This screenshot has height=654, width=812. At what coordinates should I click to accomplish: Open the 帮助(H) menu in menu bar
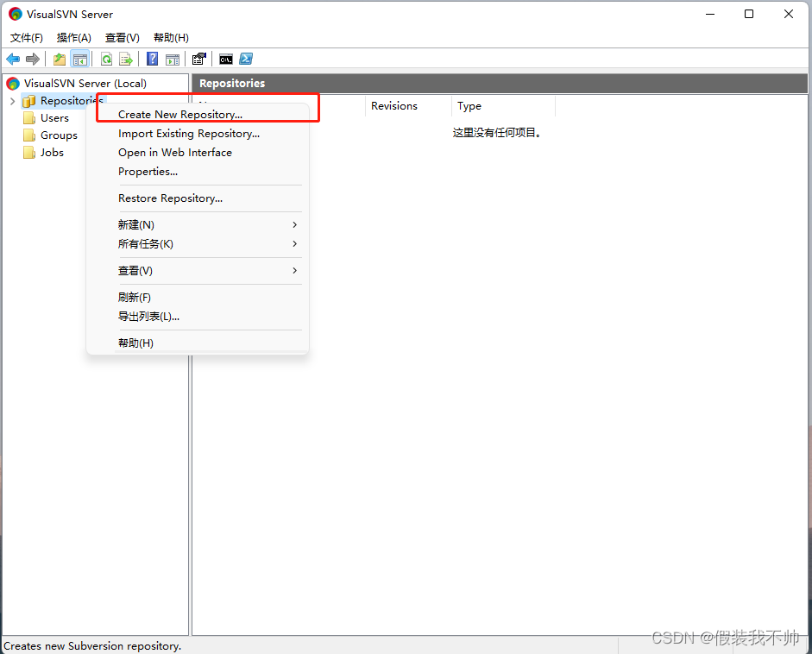click(x=171, y=38)
